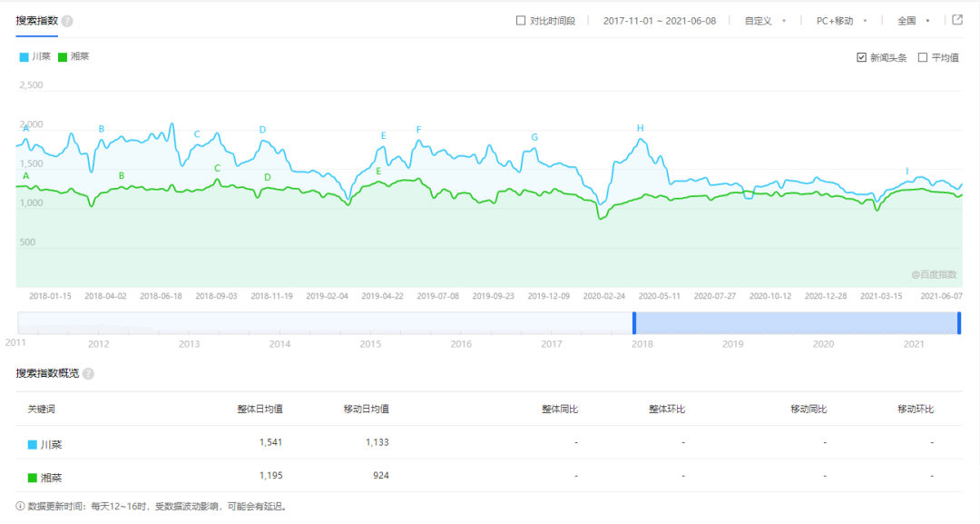Viewport: 980px width, 524px height.
Task: Click news event marker H on the chart
Action: pyautogui.click(x=642, y=130)
